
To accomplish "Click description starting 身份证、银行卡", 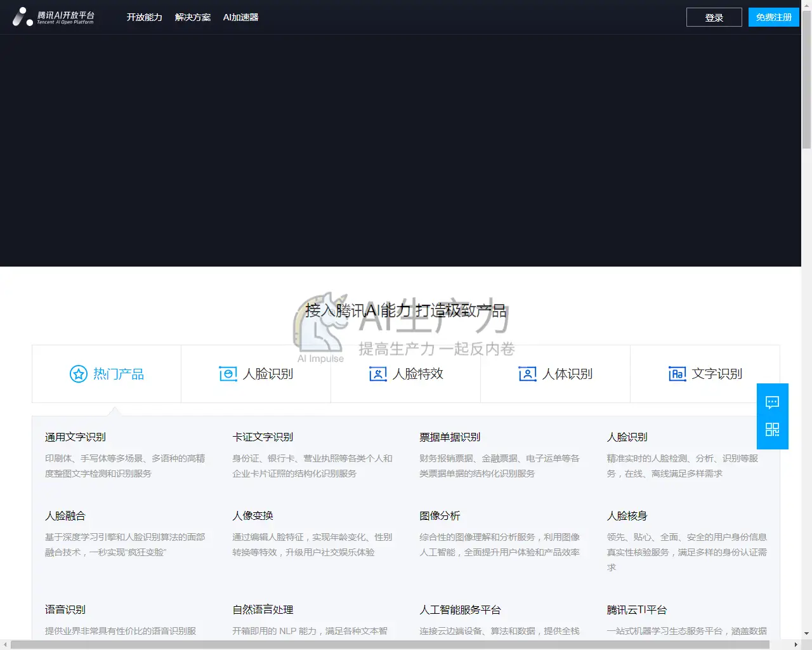I will (312, 466).
